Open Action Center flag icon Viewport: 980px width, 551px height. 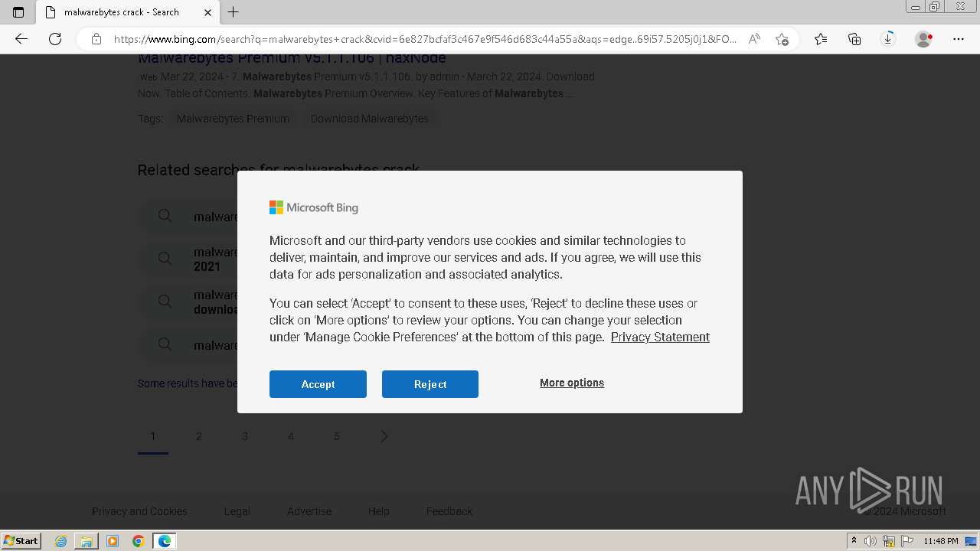click(907, 541)
